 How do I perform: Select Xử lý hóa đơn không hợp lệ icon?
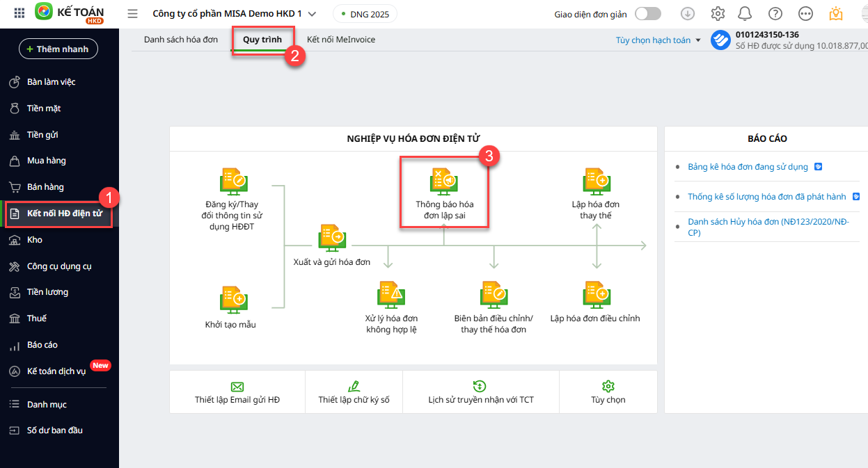(390, 294)
